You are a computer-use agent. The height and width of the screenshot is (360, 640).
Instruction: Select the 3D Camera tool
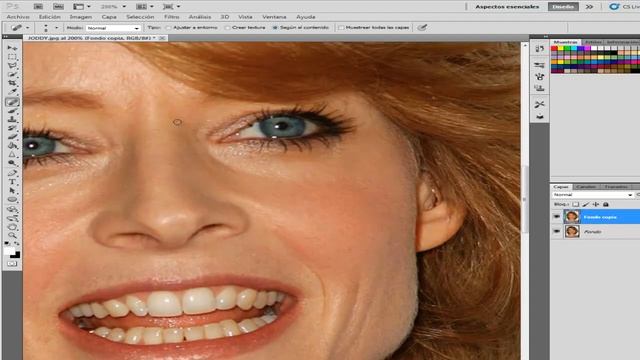point(12,218)
